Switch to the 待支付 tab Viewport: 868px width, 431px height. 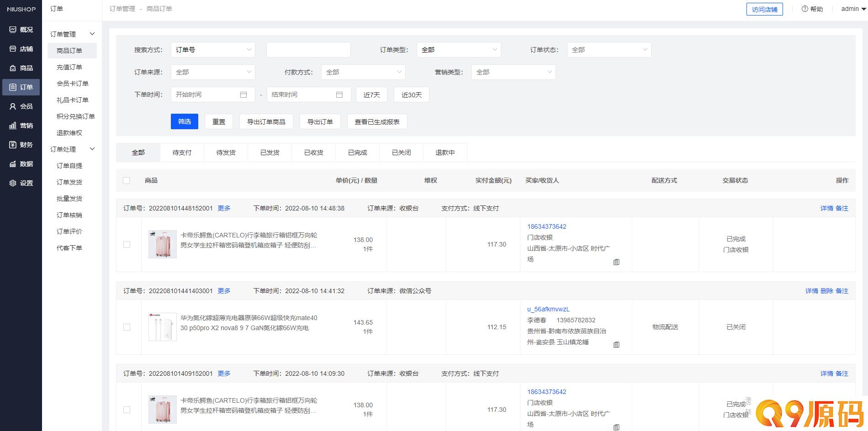pos(182,152)
